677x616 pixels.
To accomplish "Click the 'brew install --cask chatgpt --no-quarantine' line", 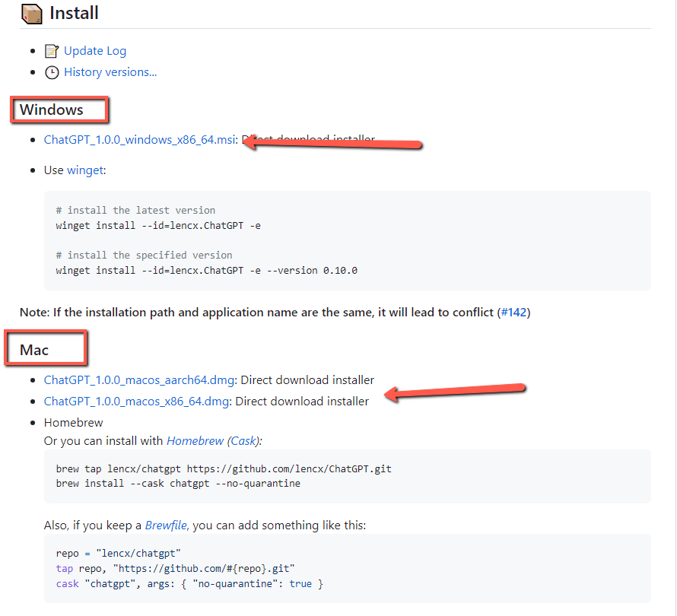I will click(x=178, y=484).
